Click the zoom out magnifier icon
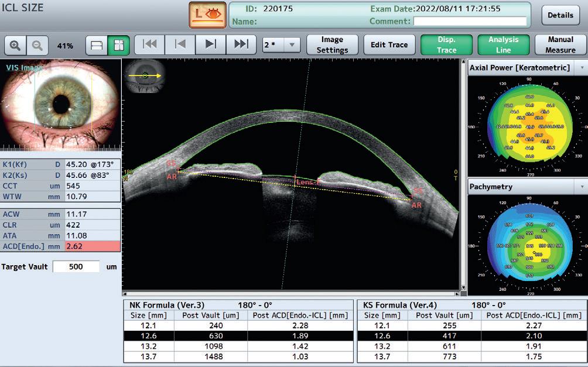 37,46
